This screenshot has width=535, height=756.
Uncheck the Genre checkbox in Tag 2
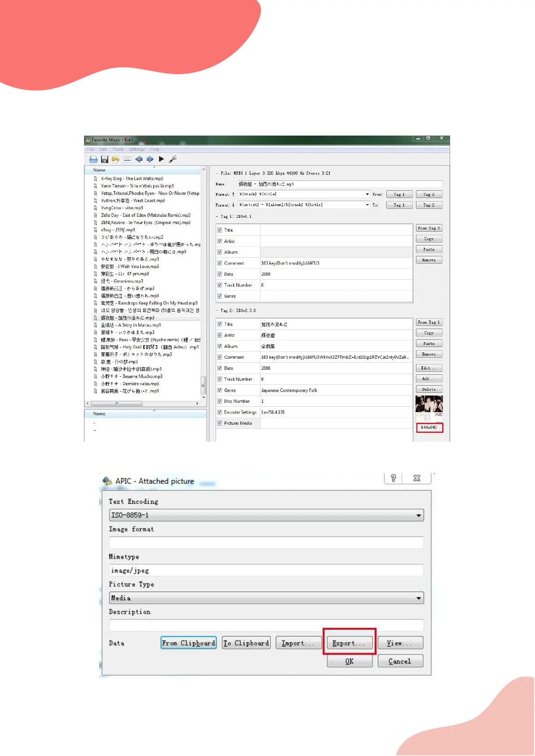(x=220, y=390)
